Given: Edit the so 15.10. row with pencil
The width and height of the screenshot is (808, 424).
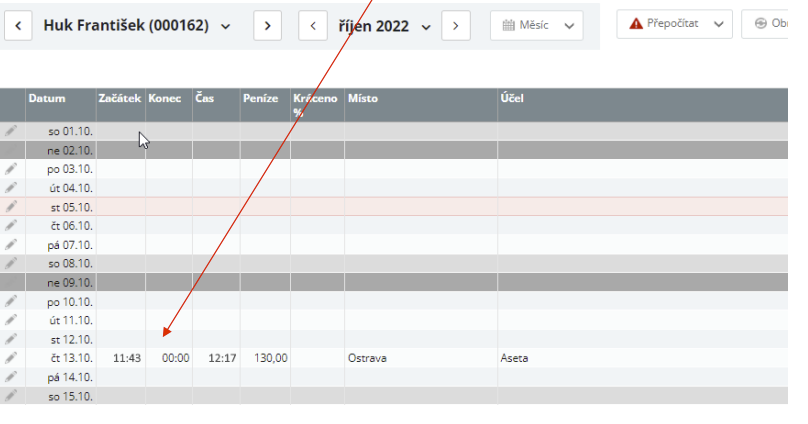Looking at the screenshot, I should tap(11, 396).
